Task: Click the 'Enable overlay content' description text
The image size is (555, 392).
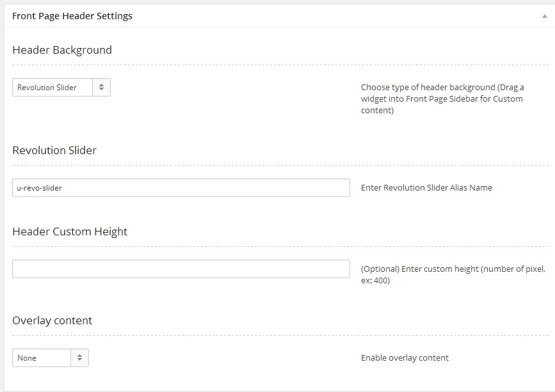Action: point(405,358)
